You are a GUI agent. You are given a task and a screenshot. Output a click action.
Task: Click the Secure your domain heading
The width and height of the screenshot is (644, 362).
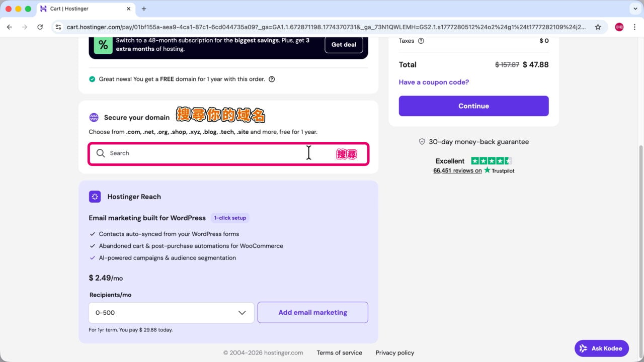pos(137,118)
